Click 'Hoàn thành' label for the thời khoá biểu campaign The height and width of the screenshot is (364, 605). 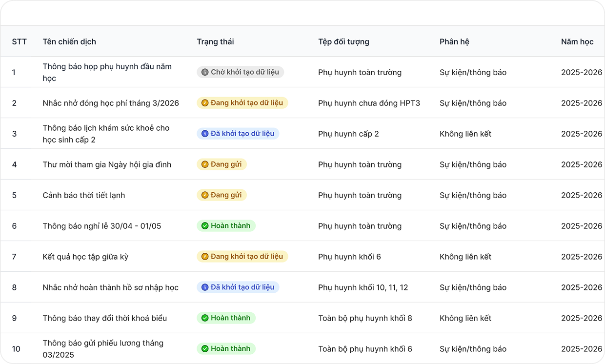point(230,318)
